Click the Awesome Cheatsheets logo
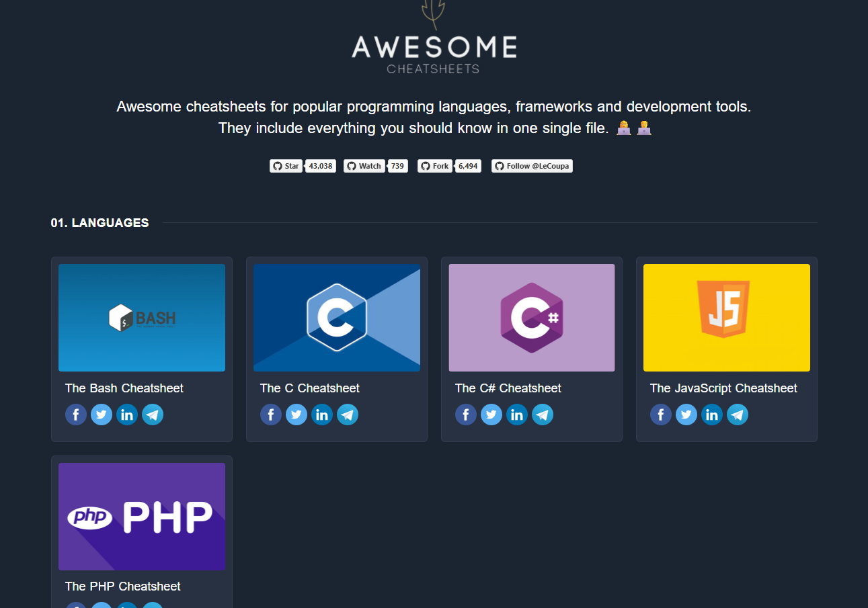Viewport: 868px width, 608px height. click(434, 37)
